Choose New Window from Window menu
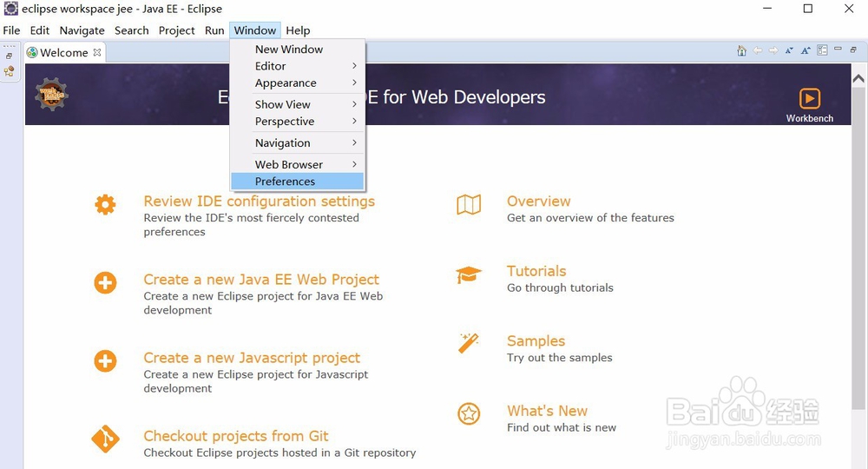Image resolution: width=868 pixels, height=469 pixels. (x=297, y=50)
